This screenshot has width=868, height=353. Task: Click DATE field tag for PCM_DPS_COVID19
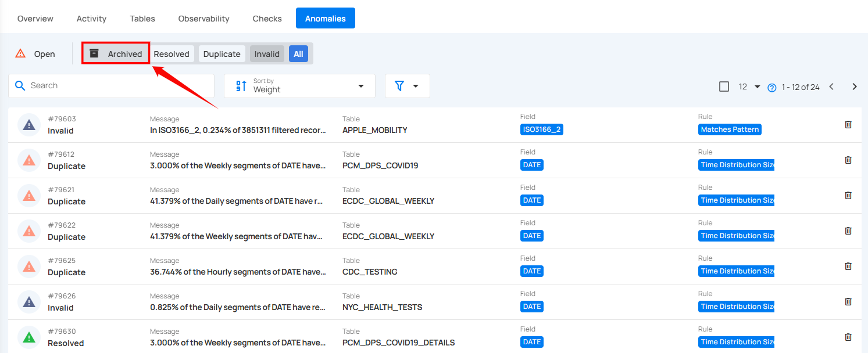[532, 165]
